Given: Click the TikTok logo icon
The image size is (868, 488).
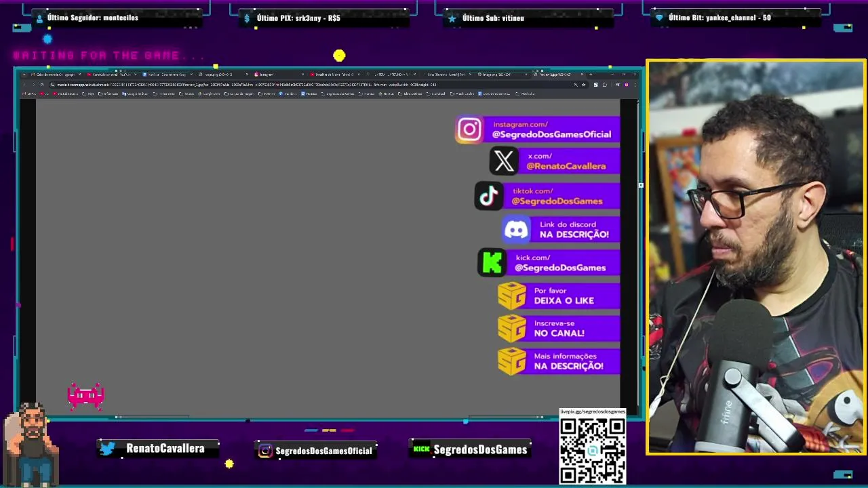Looking at the screenshot, I should point(489,197).
